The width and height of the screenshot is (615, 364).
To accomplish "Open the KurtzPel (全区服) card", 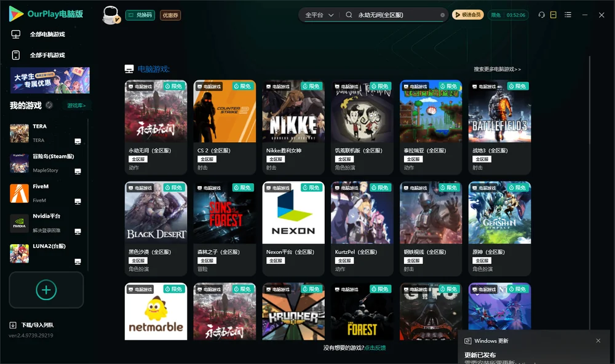I will [x=362, y=229].
